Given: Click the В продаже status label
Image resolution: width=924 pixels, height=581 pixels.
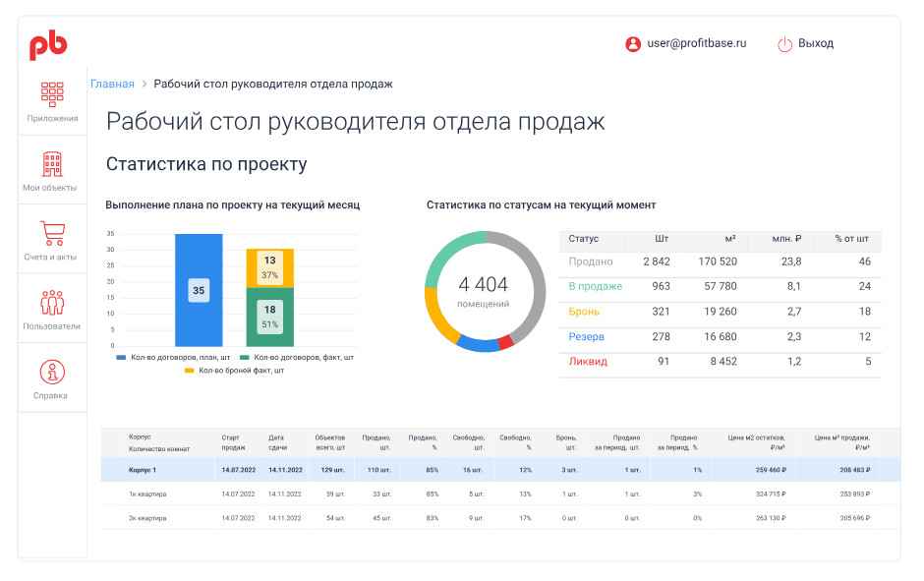Looking at the screenshot, I should (x=595, y=286).
